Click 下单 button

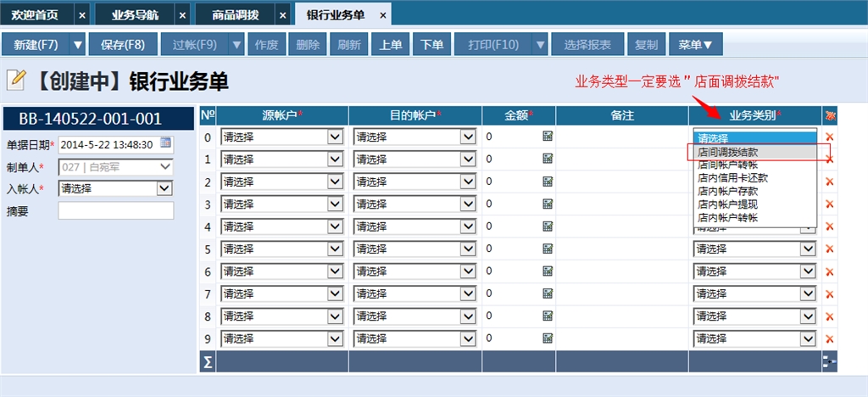click(431, 45)
